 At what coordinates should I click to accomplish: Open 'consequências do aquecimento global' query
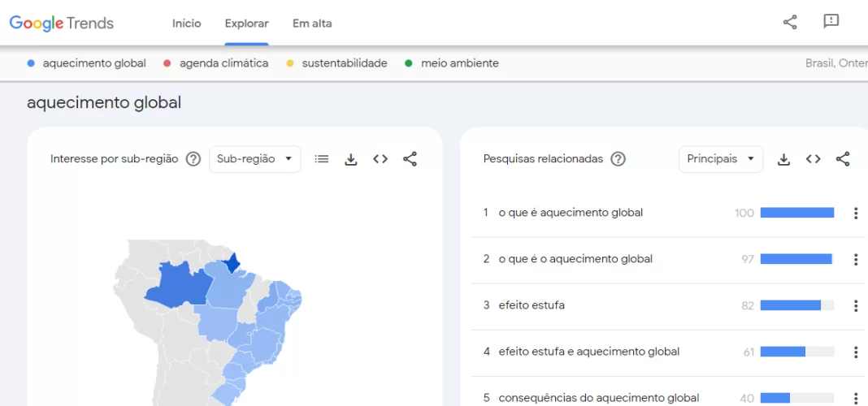598,398
